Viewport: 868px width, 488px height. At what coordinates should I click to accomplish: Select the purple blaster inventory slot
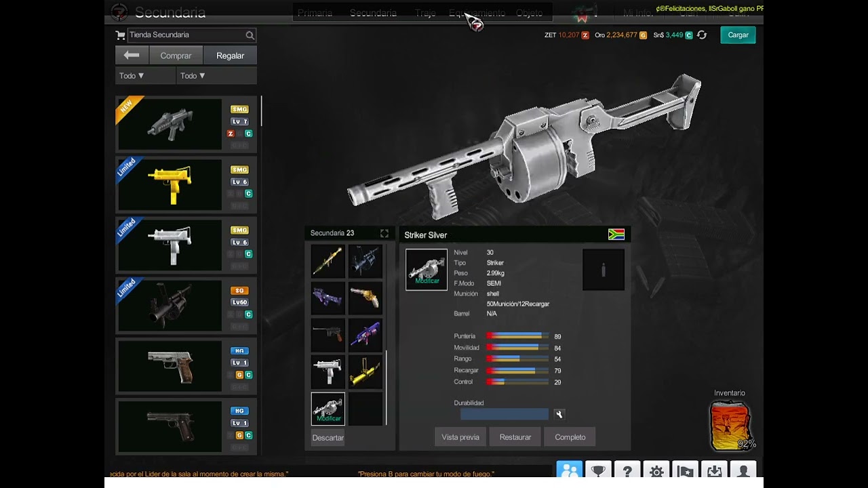click(x=328, y=298)
